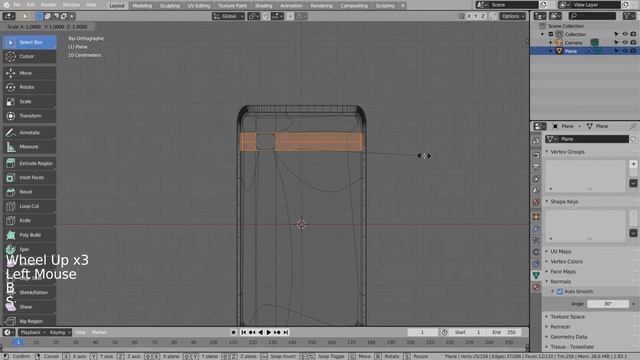
Task: Collapse the Shape Keys panel
Action: 564,202
